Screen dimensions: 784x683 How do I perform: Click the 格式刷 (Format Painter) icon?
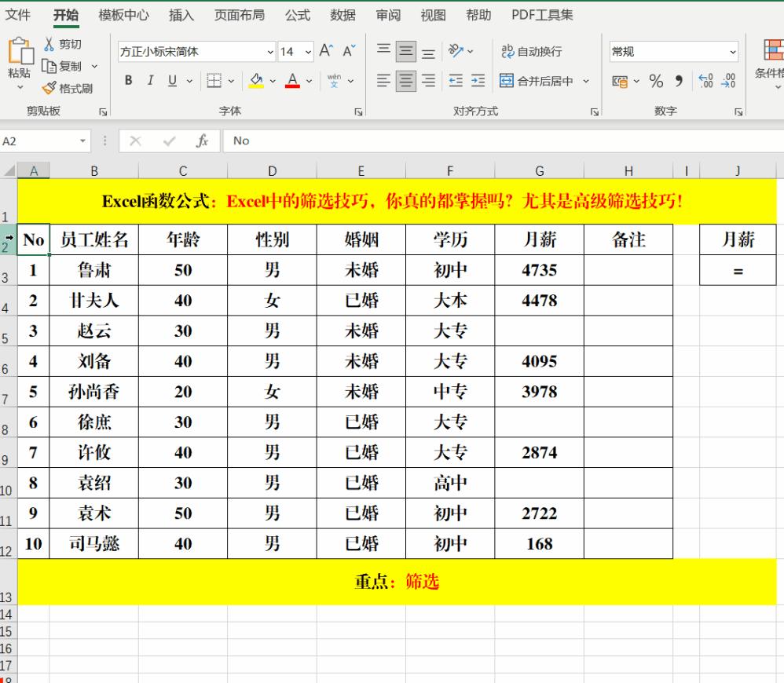click(x=67, y=88)
